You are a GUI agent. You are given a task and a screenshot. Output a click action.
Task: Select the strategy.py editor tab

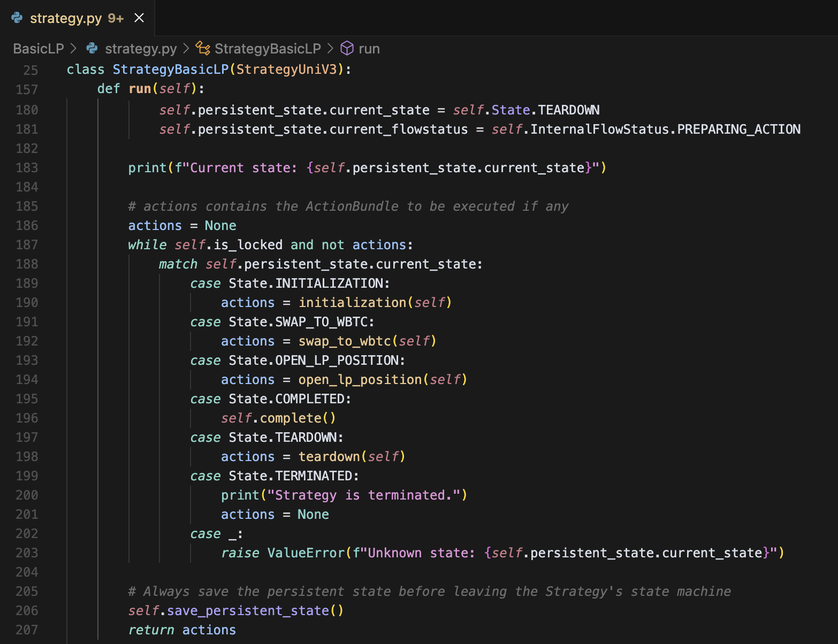tap(77, 18)
